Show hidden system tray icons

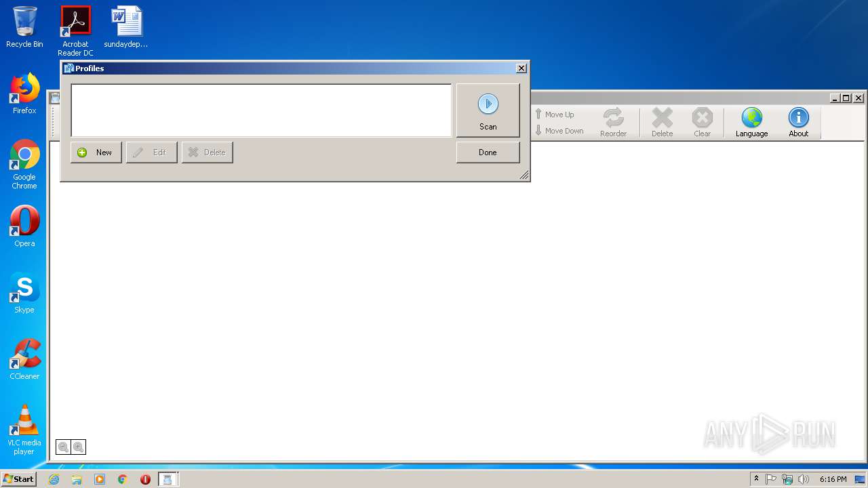tap(756, 479)
